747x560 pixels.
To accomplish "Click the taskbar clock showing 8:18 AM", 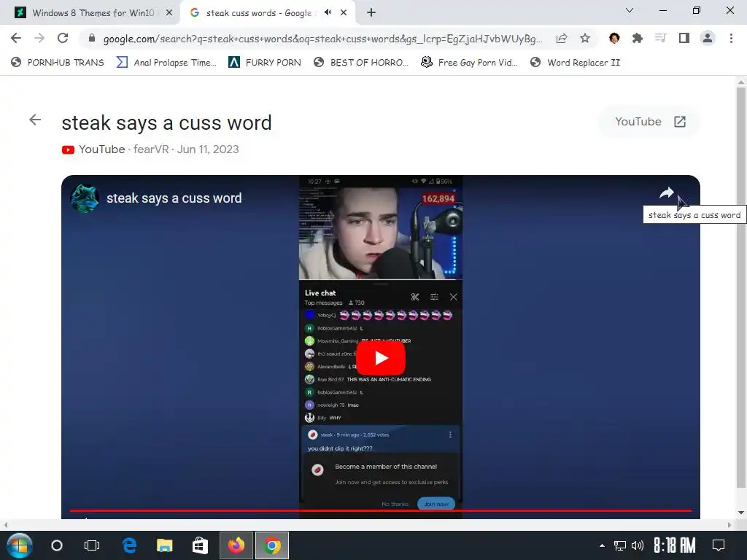I will pyautogui.click(x=674, y=545).
